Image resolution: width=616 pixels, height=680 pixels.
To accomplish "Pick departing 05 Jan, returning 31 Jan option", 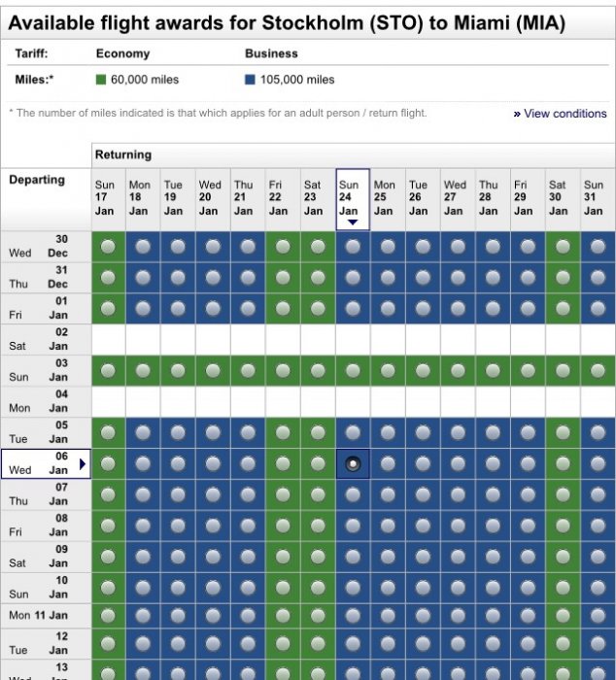I will pos(598,433).
